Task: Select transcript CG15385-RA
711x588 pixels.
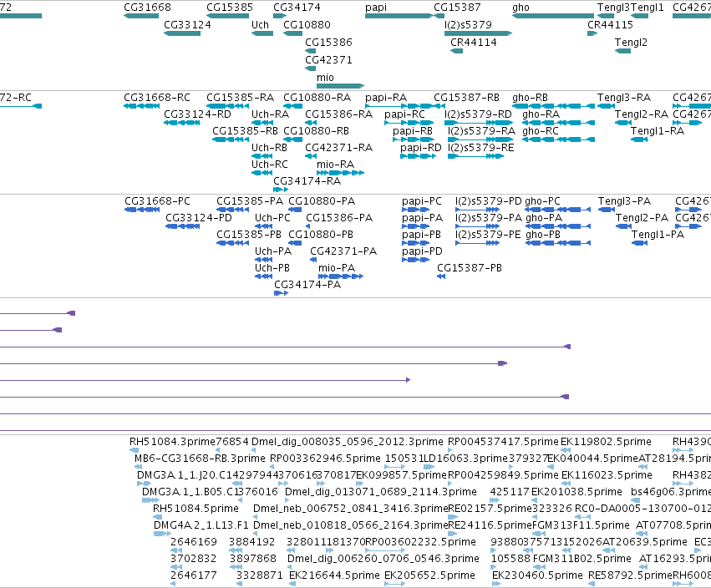Action: [x=241, y=98]
